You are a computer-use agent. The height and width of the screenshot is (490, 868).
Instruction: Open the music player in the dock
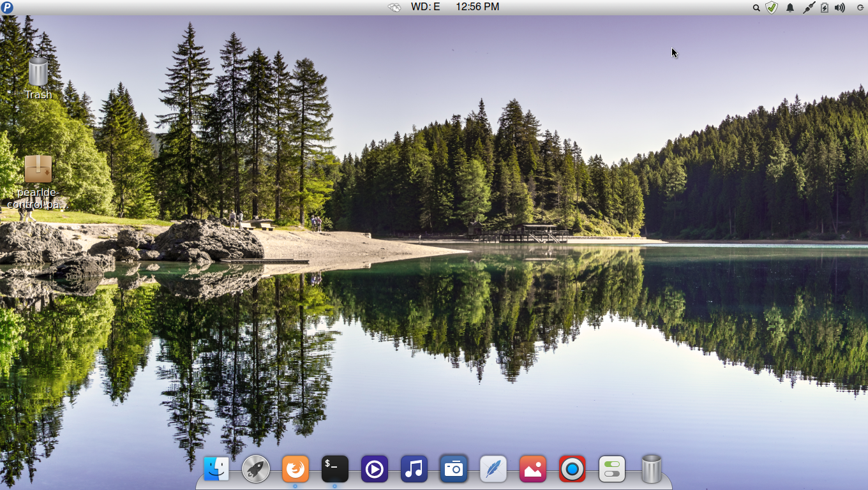tap(414, 470)
